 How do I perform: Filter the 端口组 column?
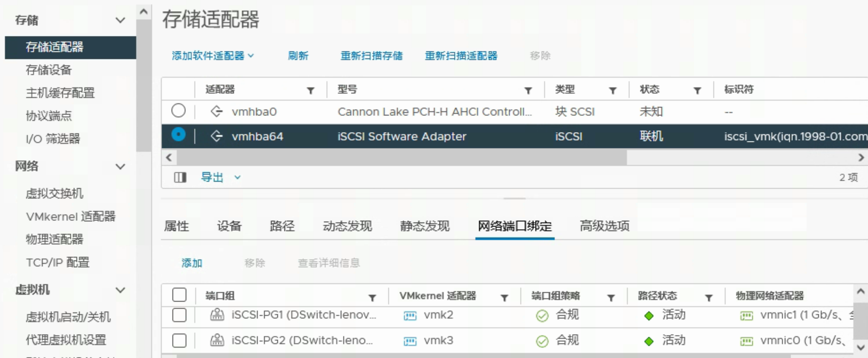click(372, 297)
